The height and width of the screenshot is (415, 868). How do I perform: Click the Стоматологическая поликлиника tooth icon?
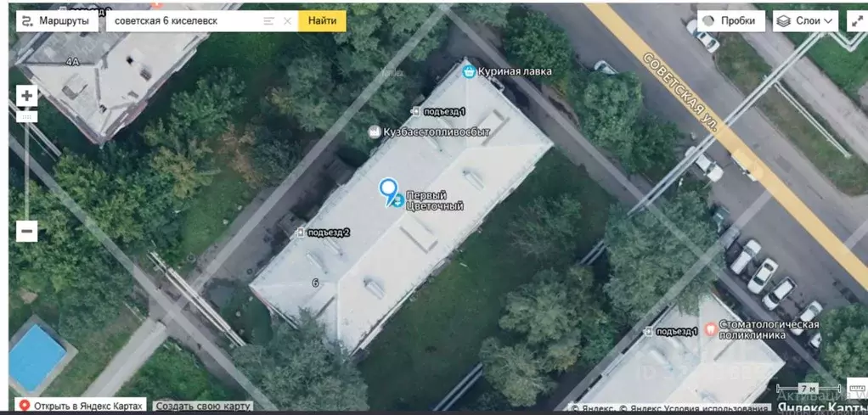coord(710,330)
